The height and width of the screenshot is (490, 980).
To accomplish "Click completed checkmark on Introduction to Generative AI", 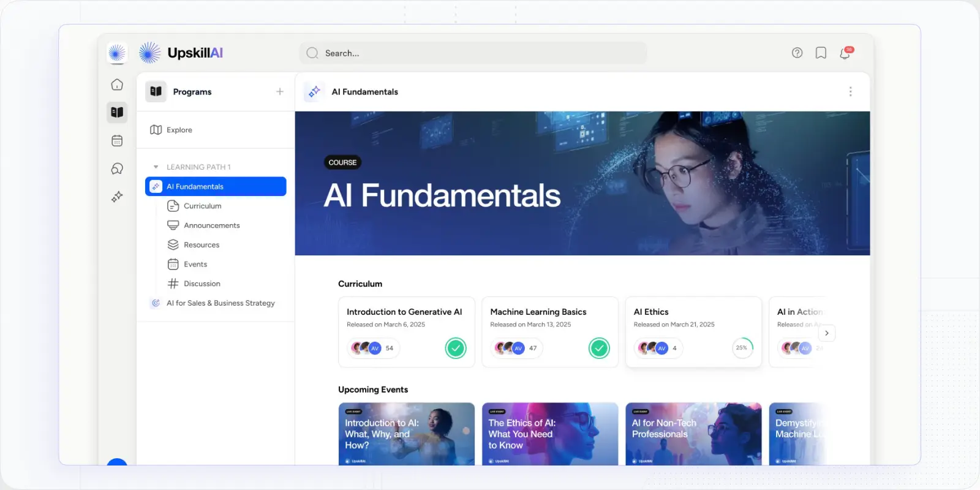I will (x=456, y=348).
